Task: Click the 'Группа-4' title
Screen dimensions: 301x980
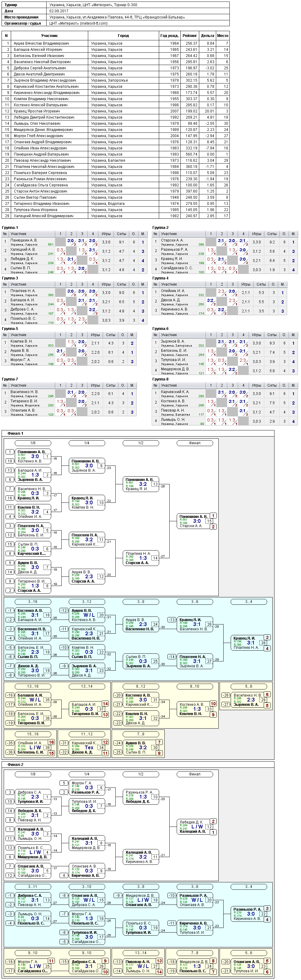Action: coord(160,278)
